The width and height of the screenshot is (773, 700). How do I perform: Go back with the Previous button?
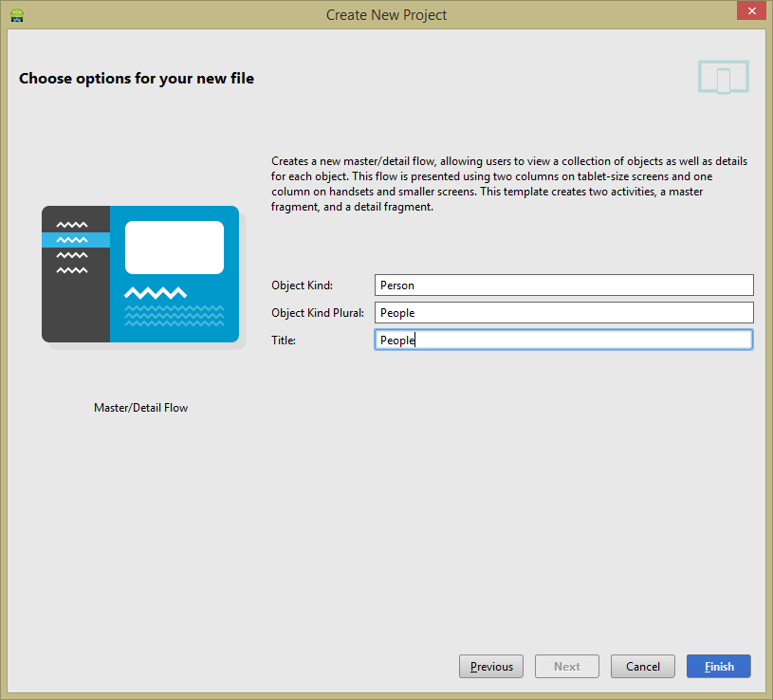tap(491, 667)
